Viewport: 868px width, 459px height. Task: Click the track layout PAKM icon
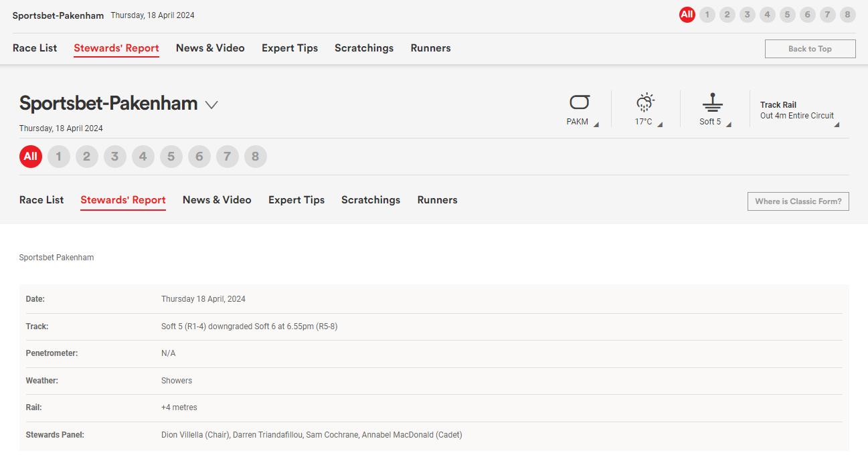click(x=580, y=102)
